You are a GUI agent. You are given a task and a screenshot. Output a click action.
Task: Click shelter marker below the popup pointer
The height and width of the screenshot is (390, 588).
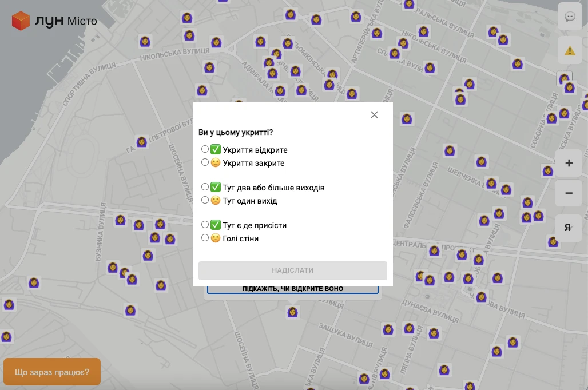(292, 312)
